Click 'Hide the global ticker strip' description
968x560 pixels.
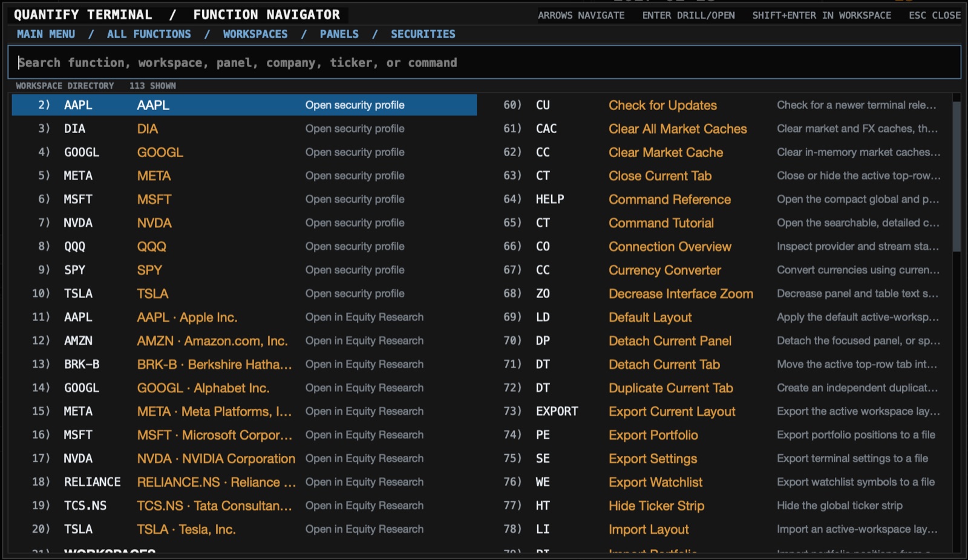click(x=840, y=506)
